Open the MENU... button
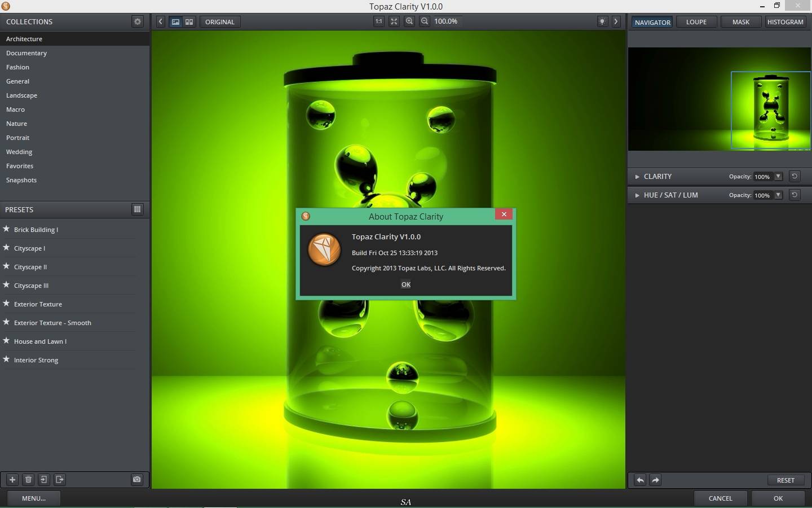812x508 pixels. pyautogui.click(x=34, y=498)
